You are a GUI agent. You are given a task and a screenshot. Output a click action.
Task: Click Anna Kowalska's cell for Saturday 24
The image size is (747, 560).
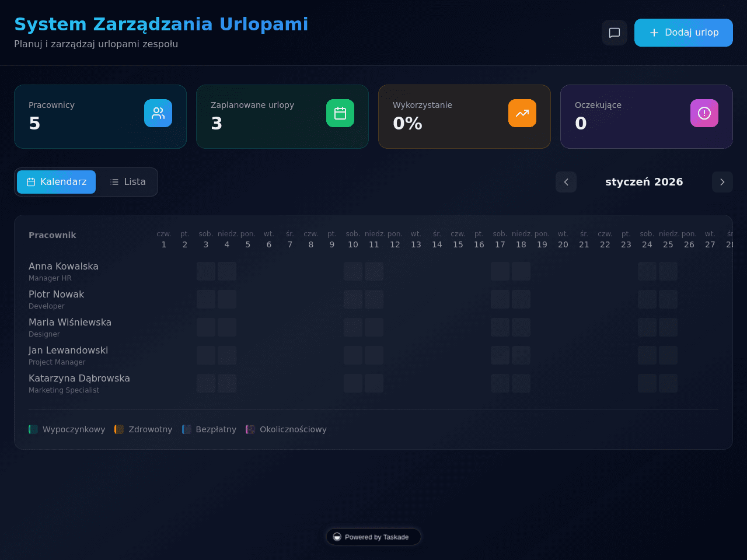pos(647,271)
